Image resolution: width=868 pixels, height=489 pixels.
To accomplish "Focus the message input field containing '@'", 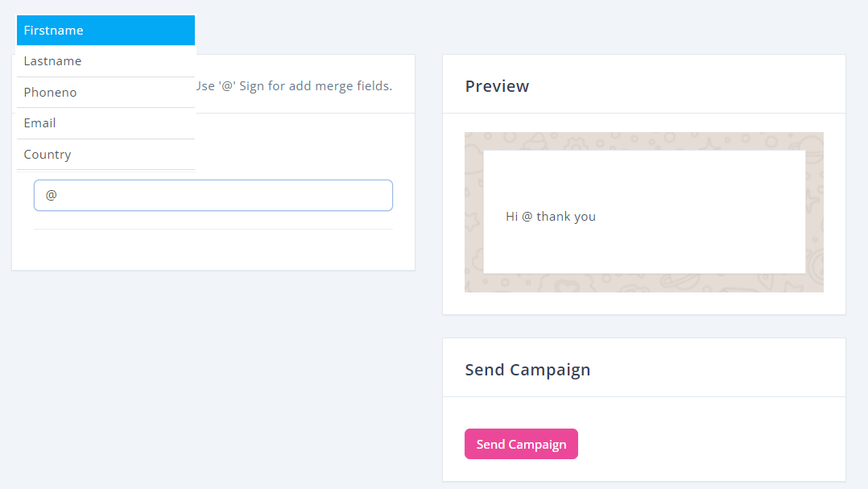I will point(213,196).
